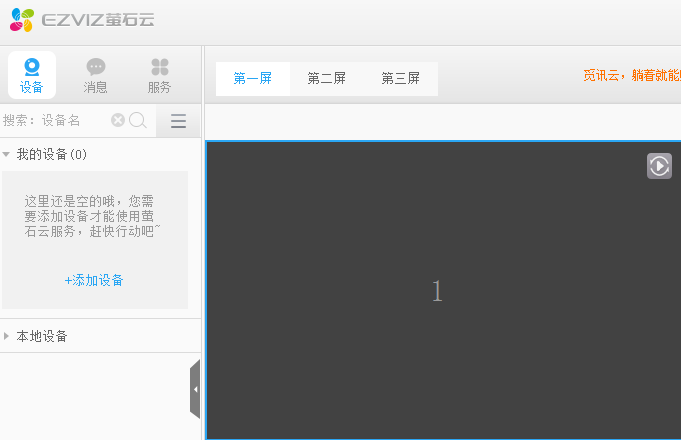Viewport: 681px width, 440px height.
Task: Click the playback icon in video window 1
Action: (659, 166)
